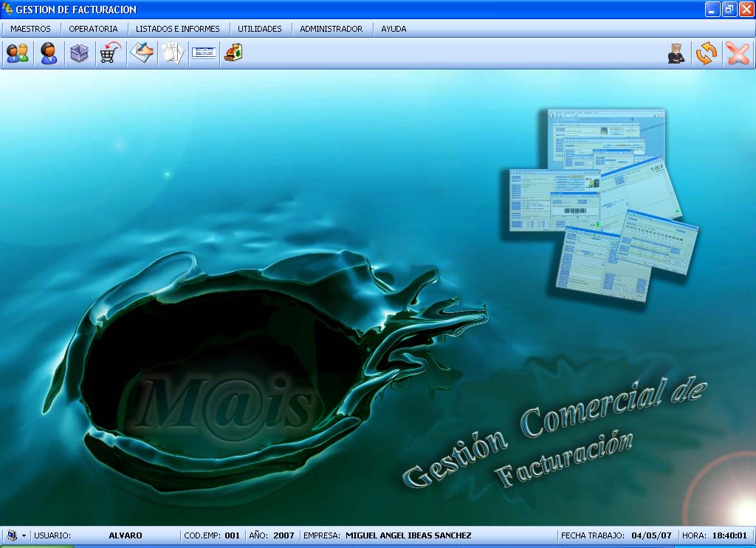The width and height of the screenshot is (756, 548).
Task: Click the businessman in suit icon
Action: pyautogui.click(x=676, y=54)
